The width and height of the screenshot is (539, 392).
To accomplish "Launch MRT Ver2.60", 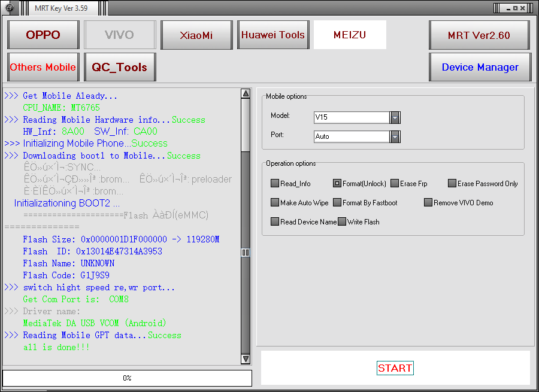I will coord(479,35).
